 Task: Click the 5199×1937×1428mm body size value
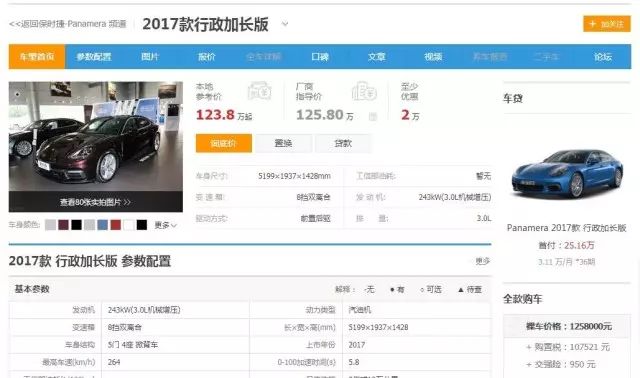(x=294, y=176)
